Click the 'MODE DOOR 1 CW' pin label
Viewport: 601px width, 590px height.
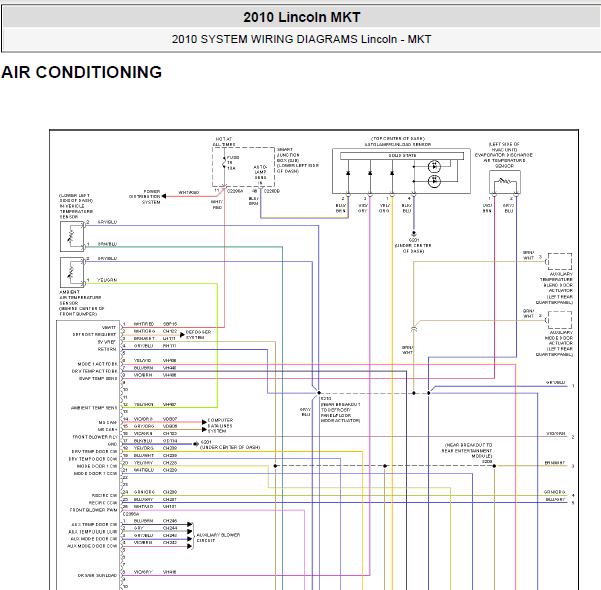click(97, 466)
